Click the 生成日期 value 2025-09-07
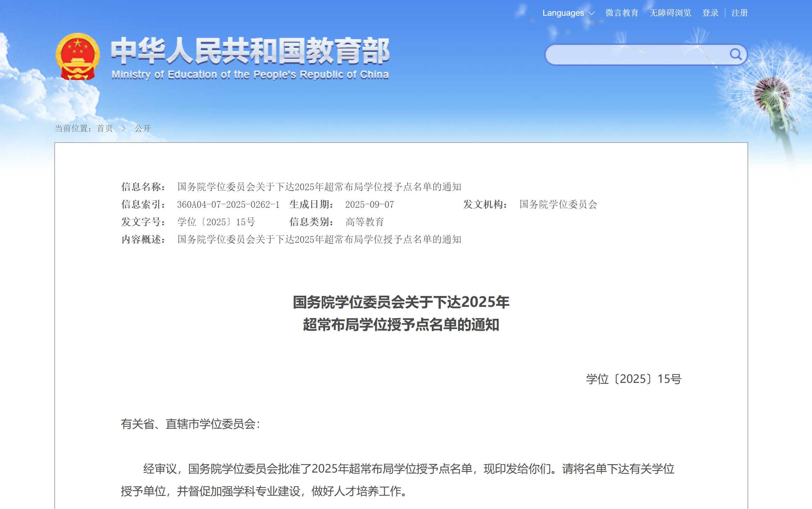This screenshot has width=812, height=509. point(369,204)
